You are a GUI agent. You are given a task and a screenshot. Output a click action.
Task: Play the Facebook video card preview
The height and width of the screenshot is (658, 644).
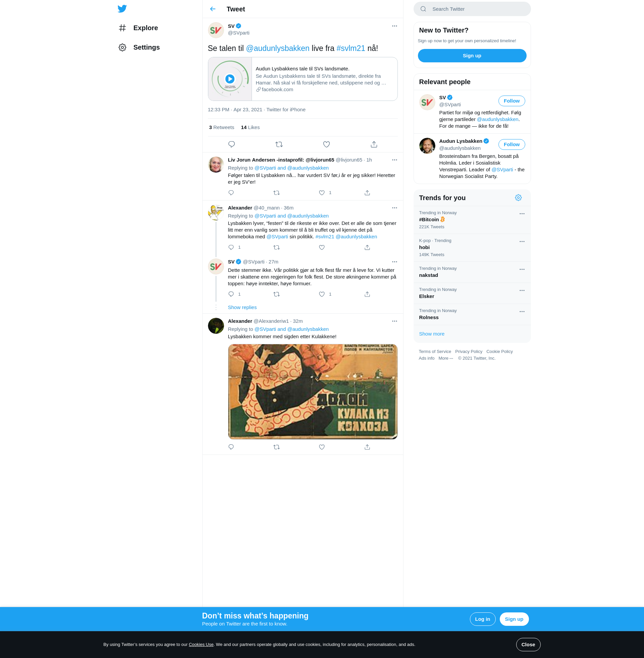[230, 79]
